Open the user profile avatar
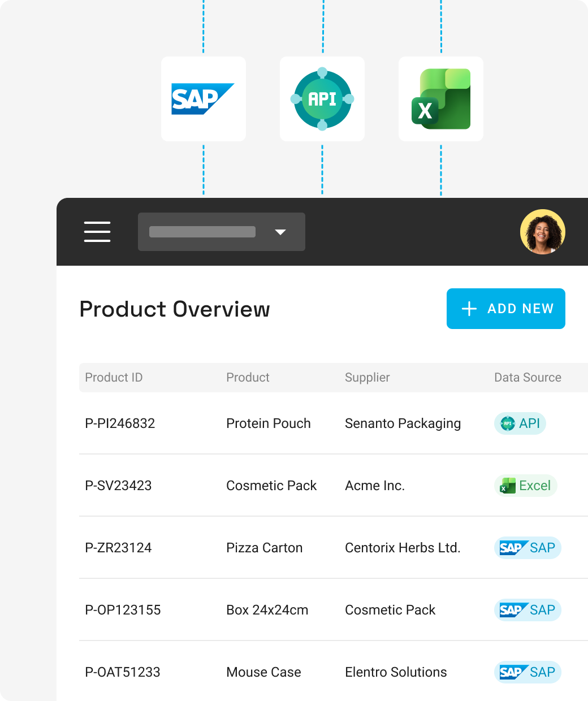The image size is (588, 701). (x=542, y=232)
